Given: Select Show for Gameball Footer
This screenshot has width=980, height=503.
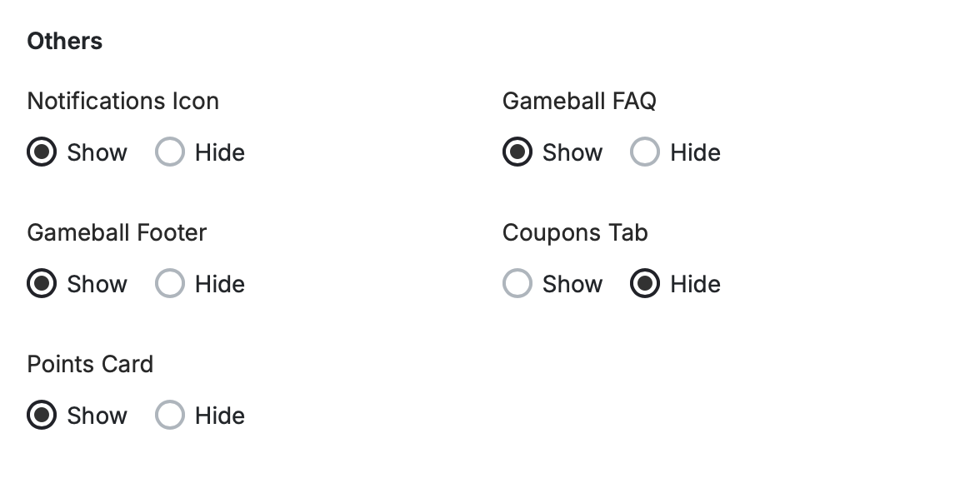Looking at the screenshot, I should pos(42,283).
